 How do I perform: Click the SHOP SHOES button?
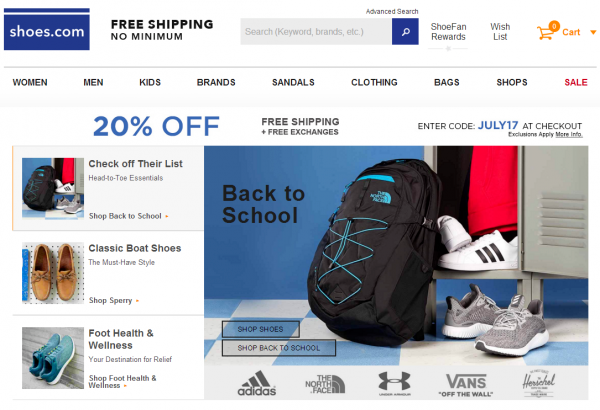click(x=261, y=329)
